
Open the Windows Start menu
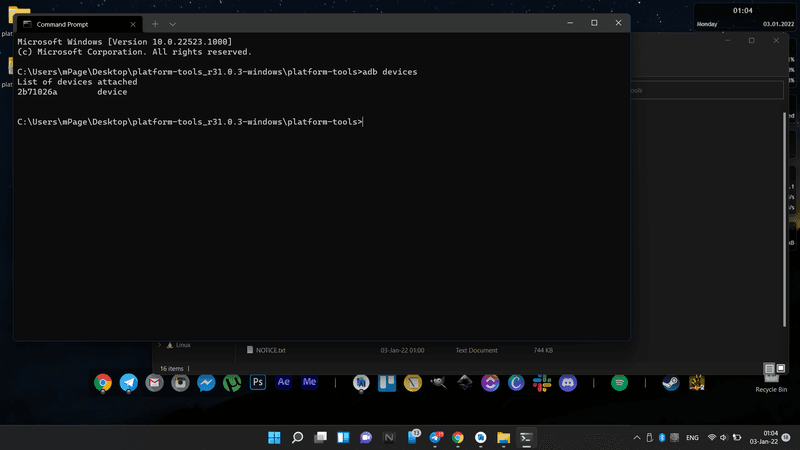coord(274,438)
